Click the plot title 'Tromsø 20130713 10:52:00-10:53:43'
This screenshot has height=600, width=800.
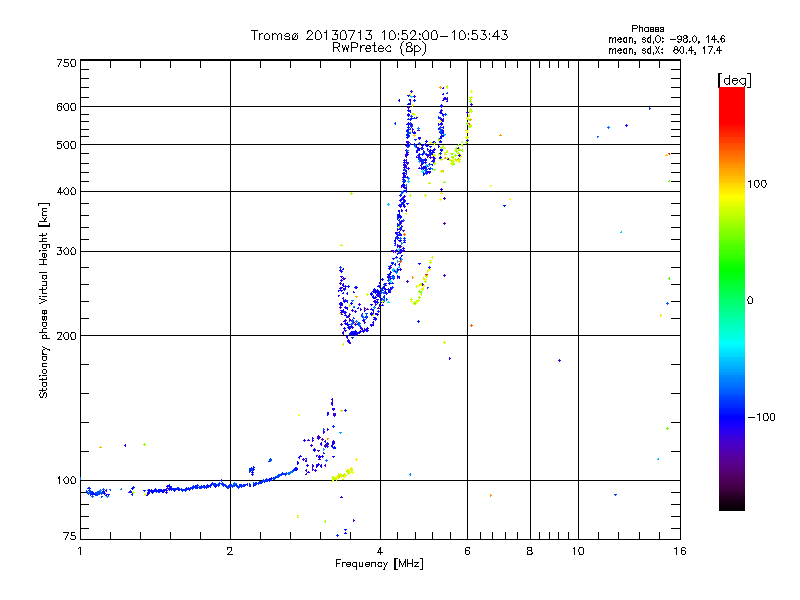(379, 35)
